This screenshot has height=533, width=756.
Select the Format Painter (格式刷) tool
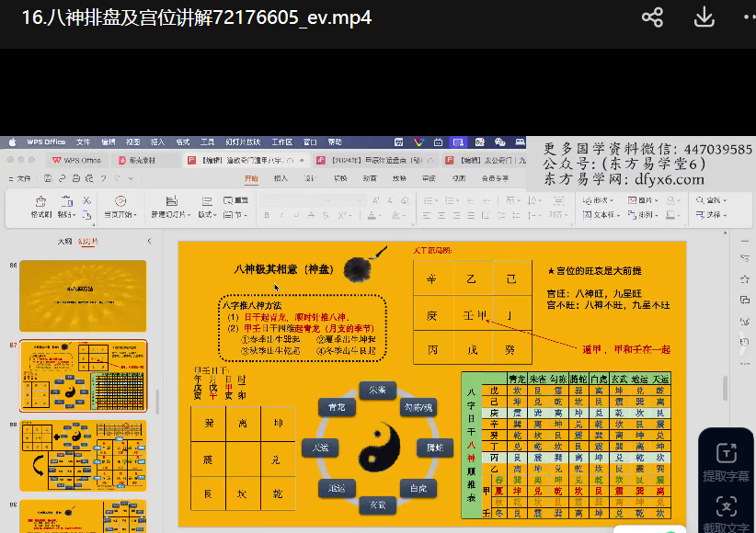(x=40, y=206)
